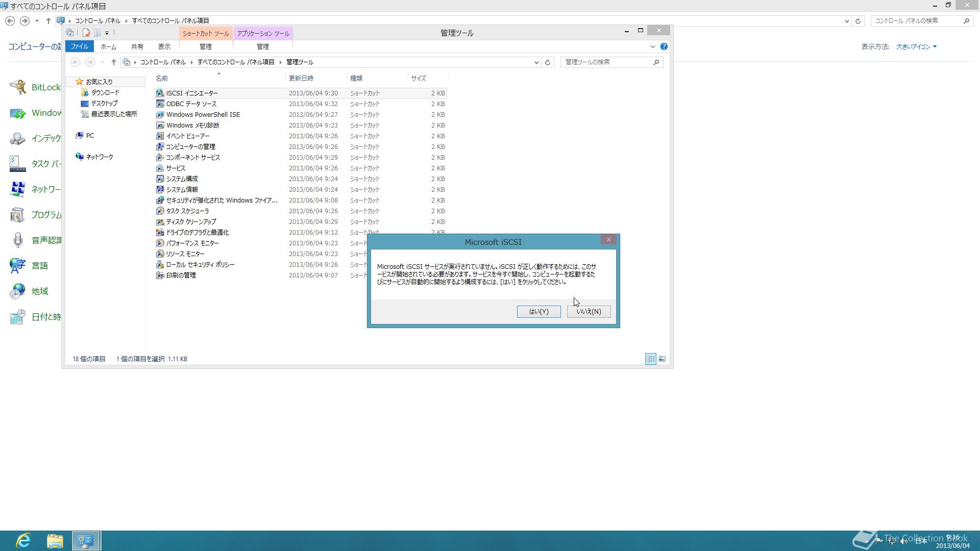Click Control Panel taskbar button
980x551 pixels.
[x=86, y=541]
